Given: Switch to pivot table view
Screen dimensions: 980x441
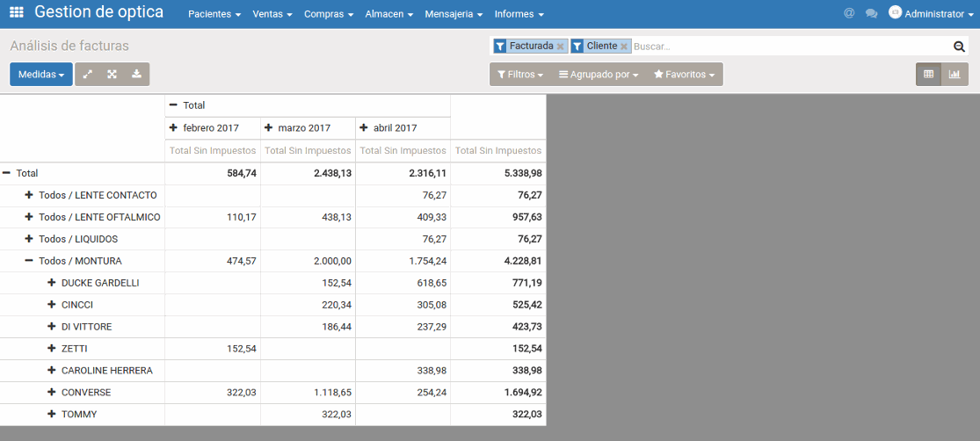Looking at the screenshot, I should point(929,75).
